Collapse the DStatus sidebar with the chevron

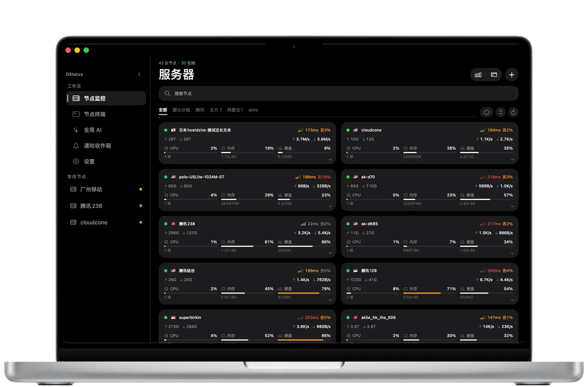coord(139,74)
